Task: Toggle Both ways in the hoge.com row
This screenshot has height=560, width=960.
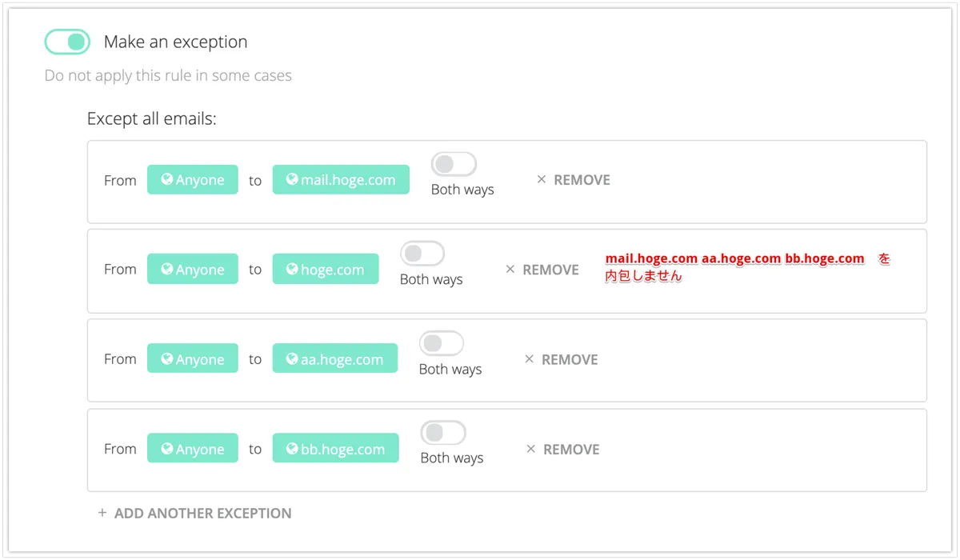Action: click(422, 254)
